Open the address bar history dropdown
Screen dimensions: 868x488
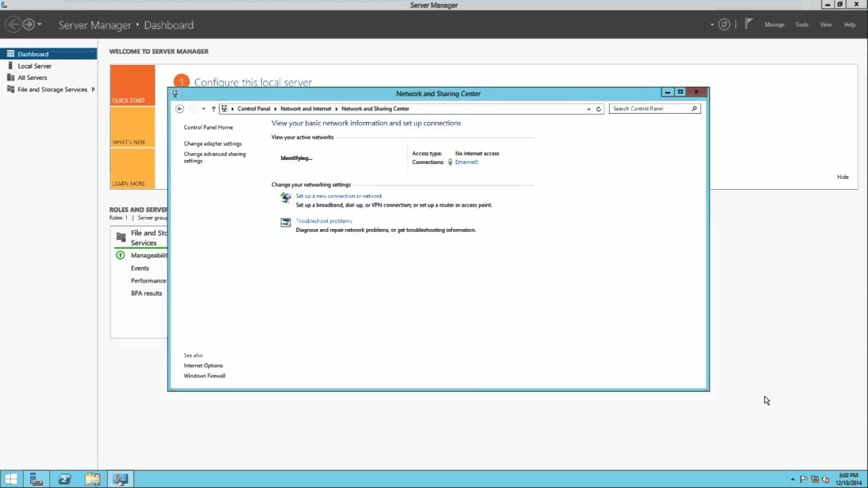click(x=589, y=108)
